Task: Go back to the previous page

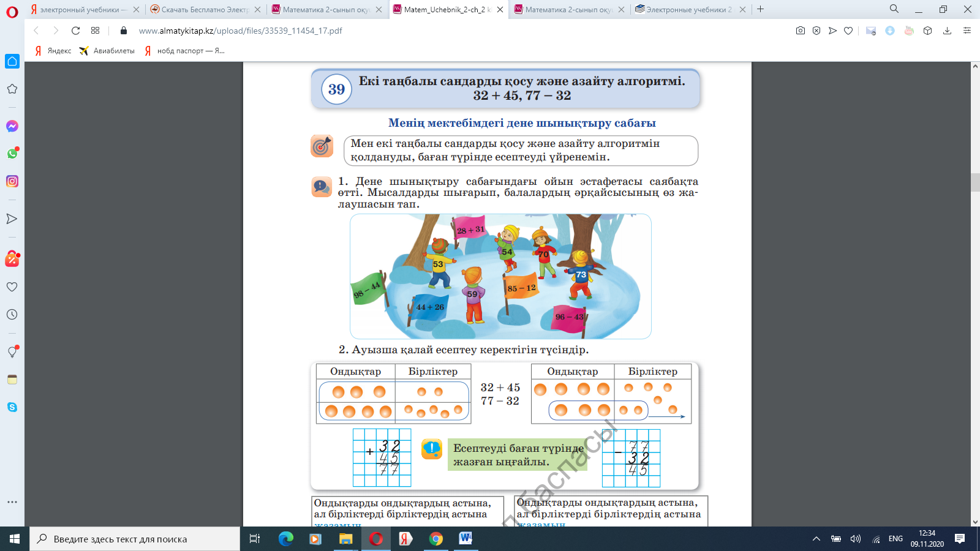Action: (x=36, y=31)
